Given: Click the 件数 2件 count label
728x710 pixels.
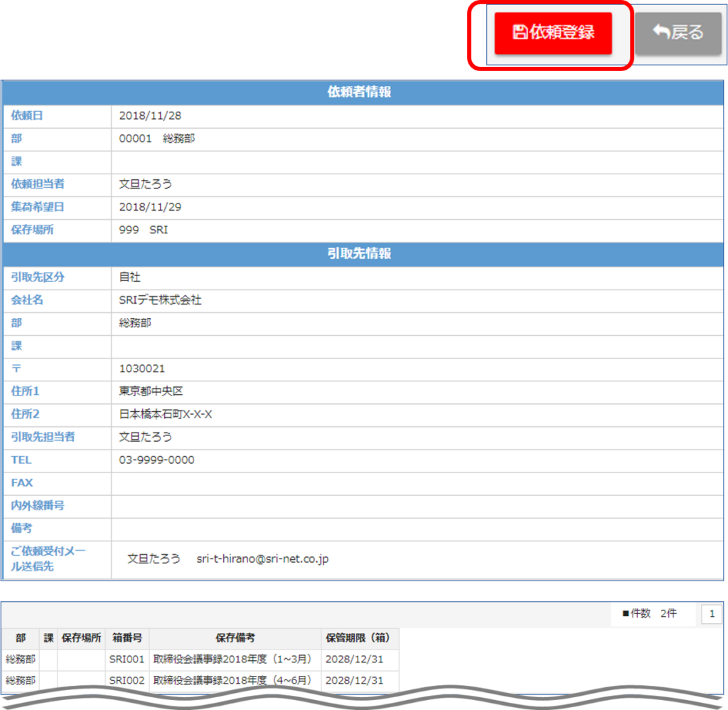Looking at the screenshot, I should click(x=650, y=613).
